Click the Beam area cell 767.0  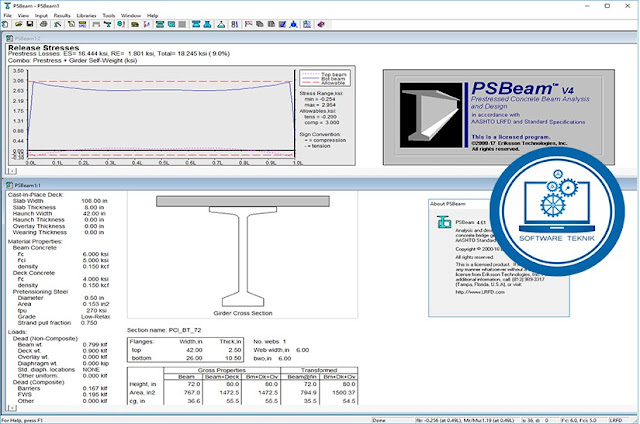click(x=191, y=393)
